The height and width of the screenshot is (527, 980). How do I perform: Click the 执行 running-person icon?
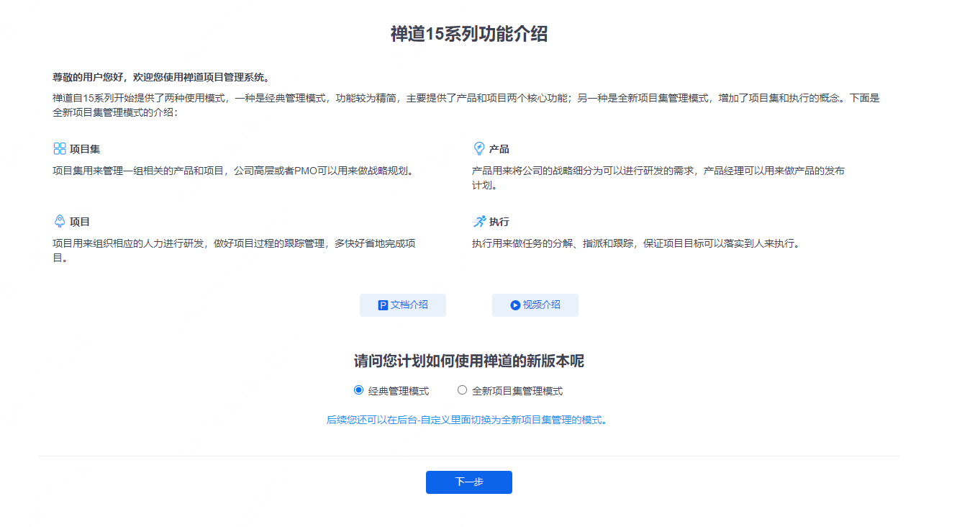pos(479,221)
